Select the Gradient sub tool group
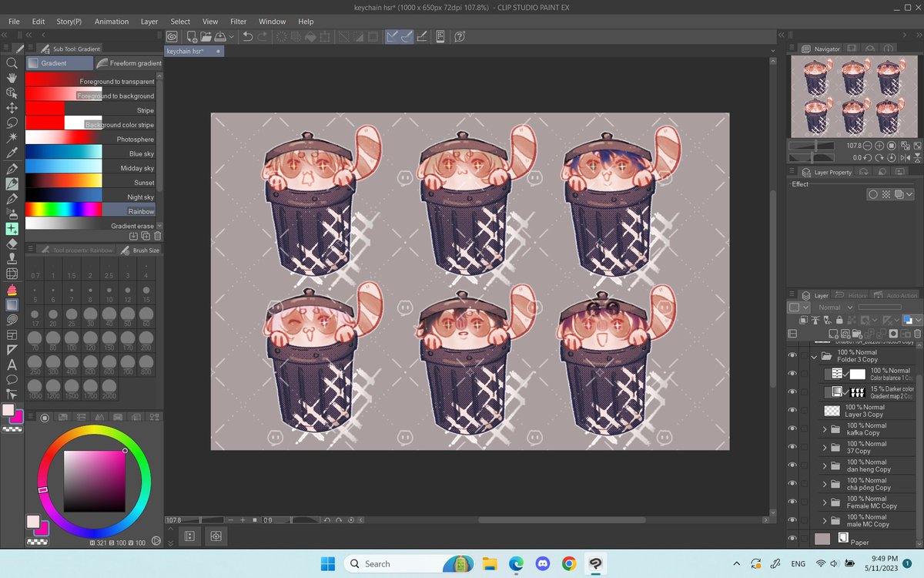Image resolution: width=924 pixels, height=578 pixels. (59, 63)
